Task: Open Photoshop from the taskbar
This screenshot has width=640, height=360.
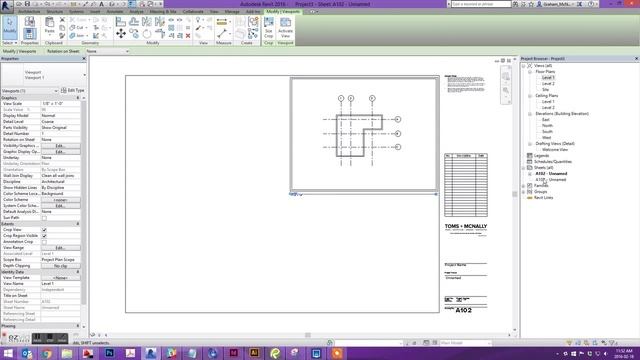Action: click(109, 353)
